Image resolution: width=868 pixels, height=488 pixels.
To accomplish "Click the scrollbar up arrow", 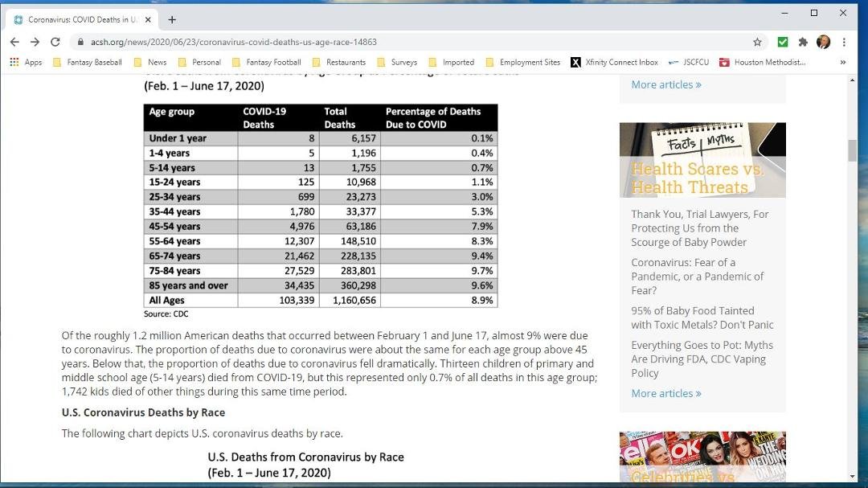I will (852, 81).
